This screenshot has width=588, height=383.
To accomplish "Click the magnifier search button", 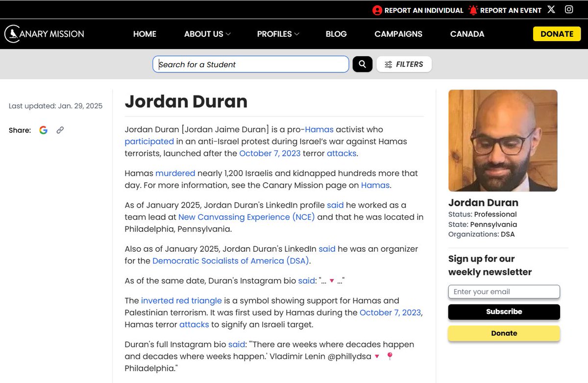I will (363, 64).
